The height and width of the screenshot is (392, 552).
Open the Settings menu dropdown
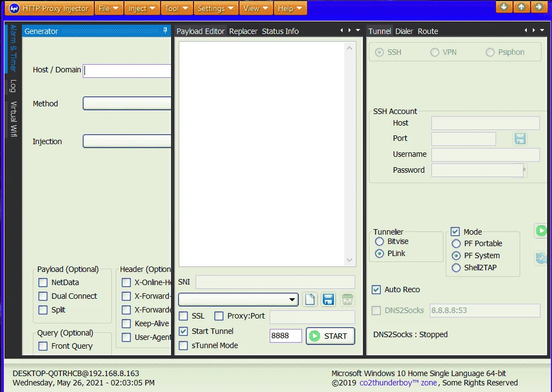[216, 8]
